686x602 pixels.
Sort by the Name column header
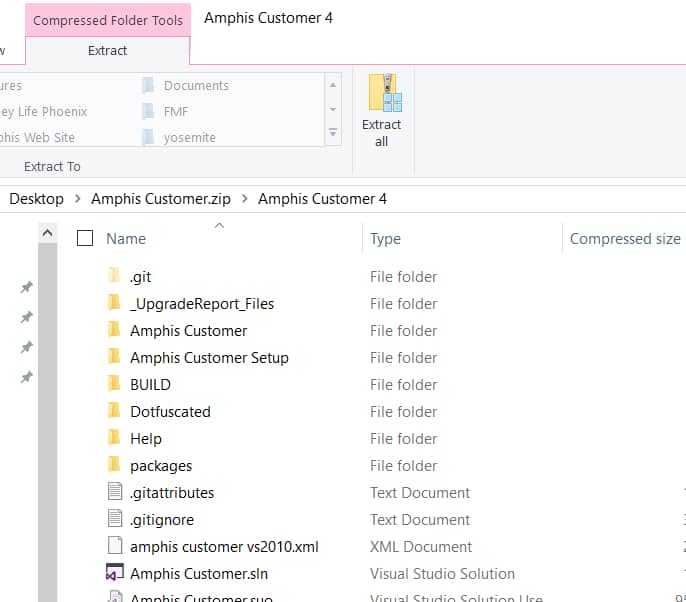pos(126,238)
